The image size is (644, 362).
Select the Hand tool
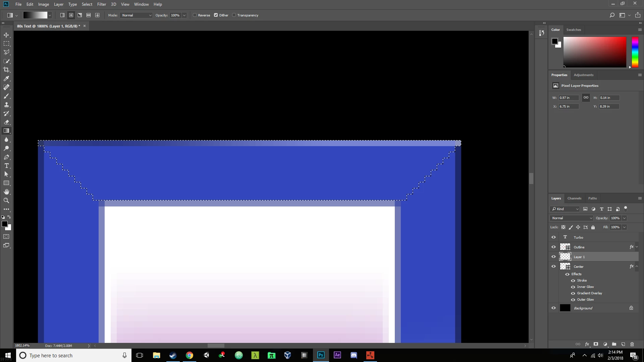click(6, 192)
